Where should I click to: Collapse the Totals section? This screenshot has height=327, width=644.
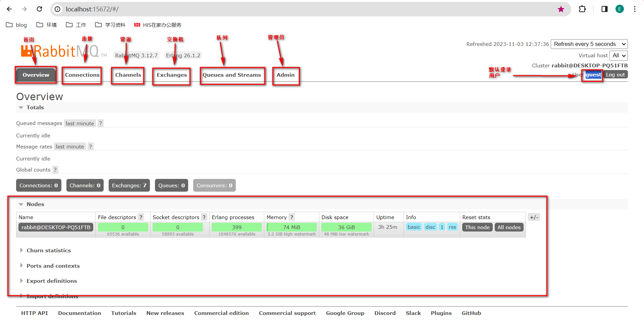click(x=35, y=108)
